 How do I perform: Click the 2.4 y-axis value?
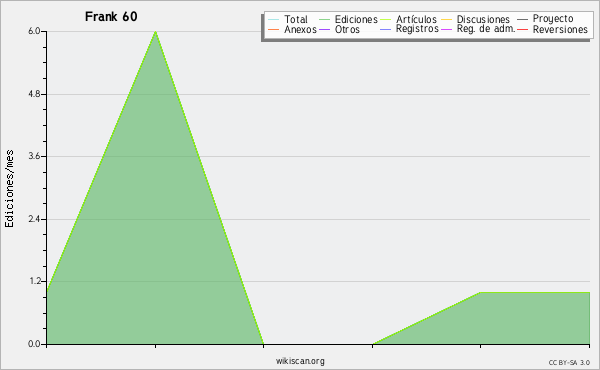coord(34,219)
